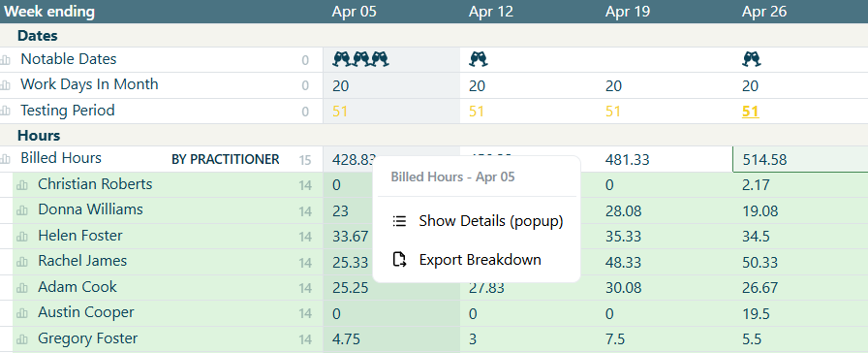868x353 pixels.
Task: Click the BY PRACTITIONER breakdown label
Action: (226, 160)
